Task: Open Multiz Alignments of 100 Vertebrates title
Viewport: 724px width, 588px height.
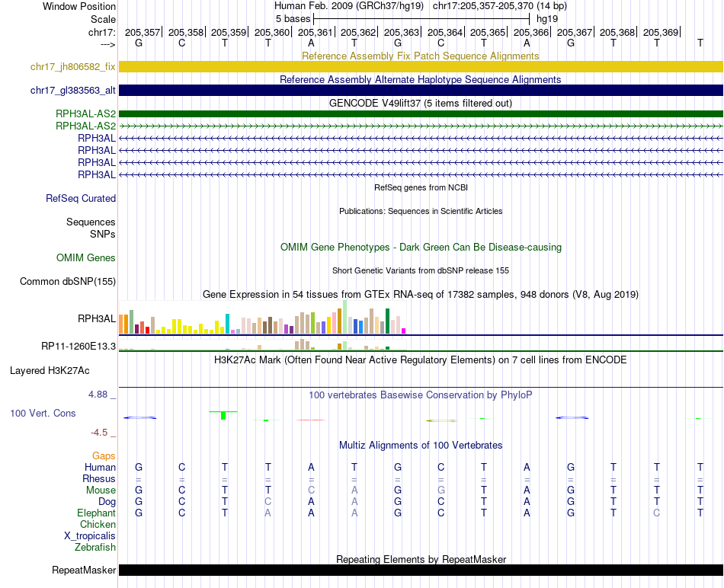Action: (421, 446)
